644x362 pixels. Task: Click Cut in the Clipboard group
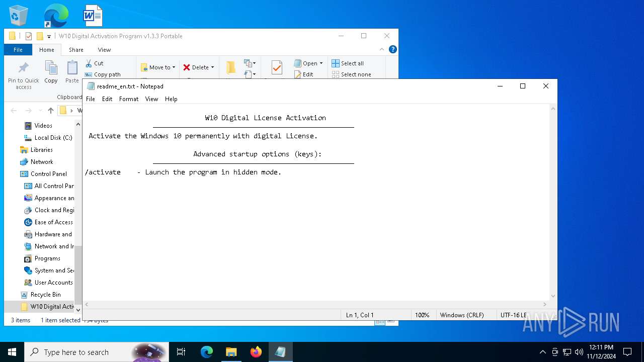tap(94, 63)
